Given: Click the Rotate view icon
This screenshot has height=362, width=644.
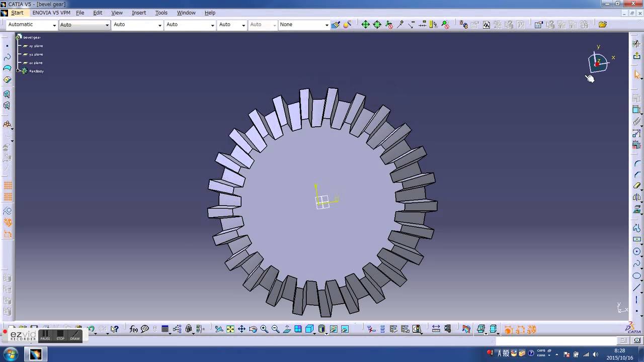Looking at the screenshot, I should click(x=253, y=329).
